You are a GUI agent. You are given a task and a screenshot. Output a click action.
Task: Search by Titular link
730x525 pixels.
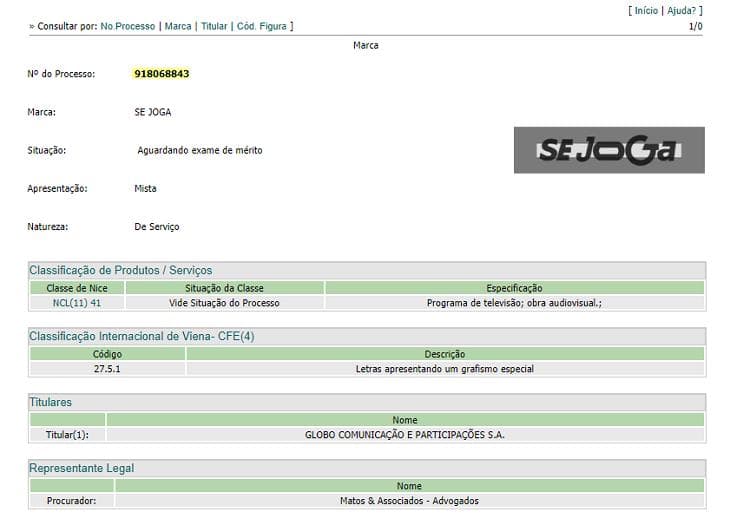coord(214,27)
